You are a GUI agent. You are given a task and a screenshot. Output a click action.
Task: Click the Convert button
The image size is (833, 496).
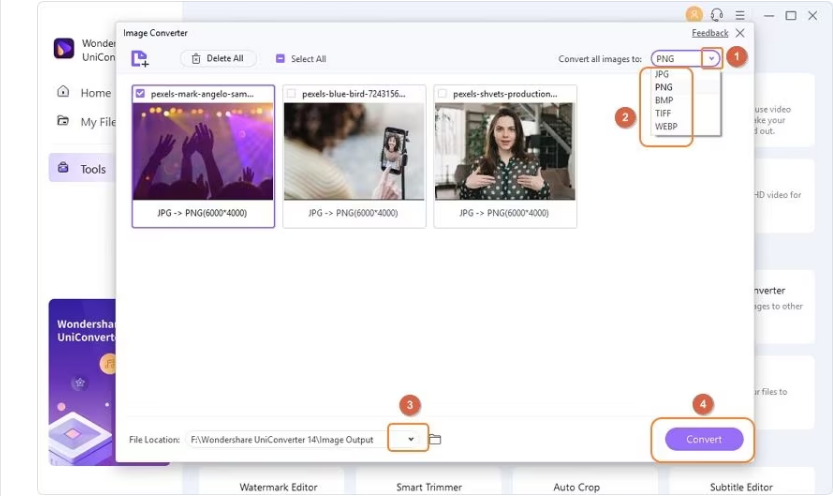point(704,439)
